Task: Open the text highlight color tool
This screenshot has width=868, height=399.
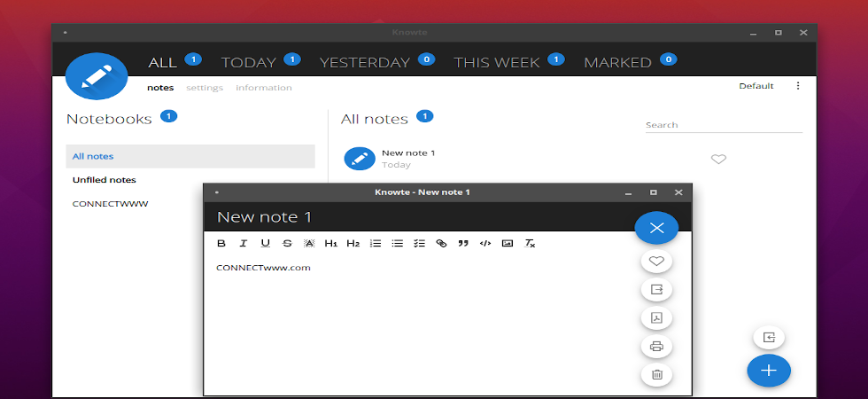Action: (309, 243)
